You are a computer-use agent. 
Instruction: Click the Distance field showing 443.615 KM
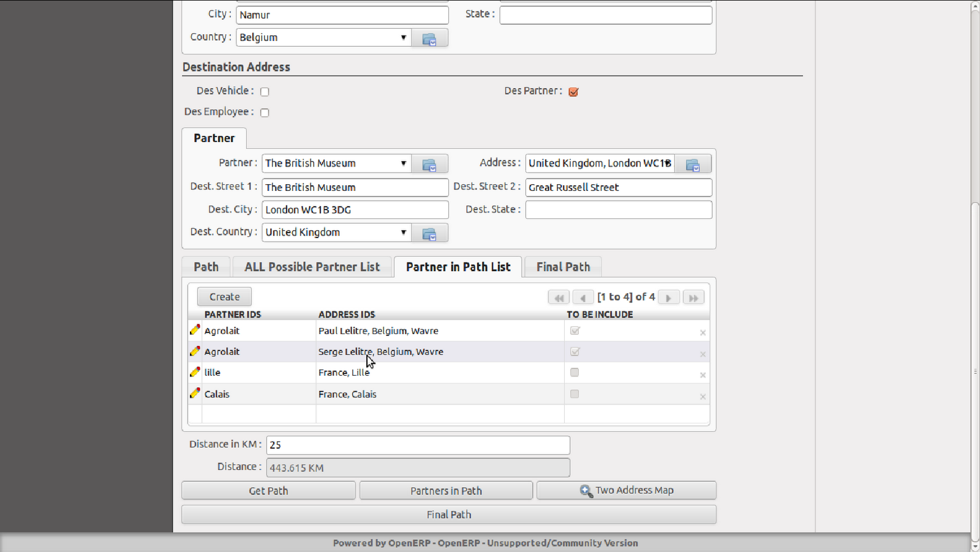click(x=418, y=468)
